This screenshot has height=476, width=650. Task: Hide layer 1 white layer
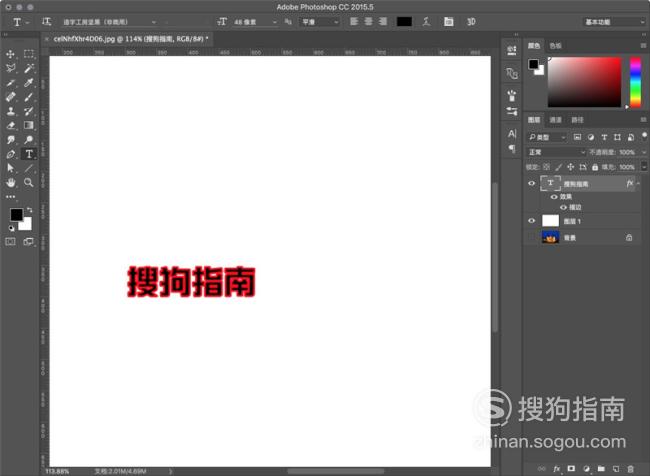point(532,221)
